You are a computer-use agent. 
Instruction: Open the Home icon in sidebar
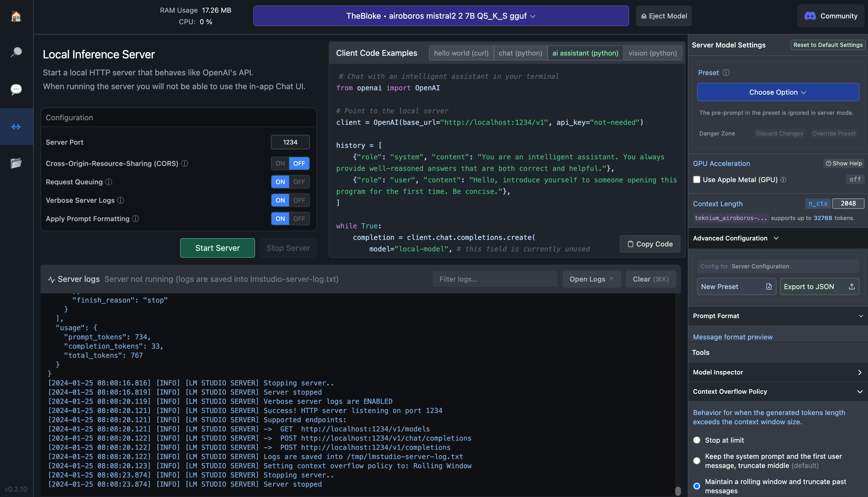(x=16, y=16)
